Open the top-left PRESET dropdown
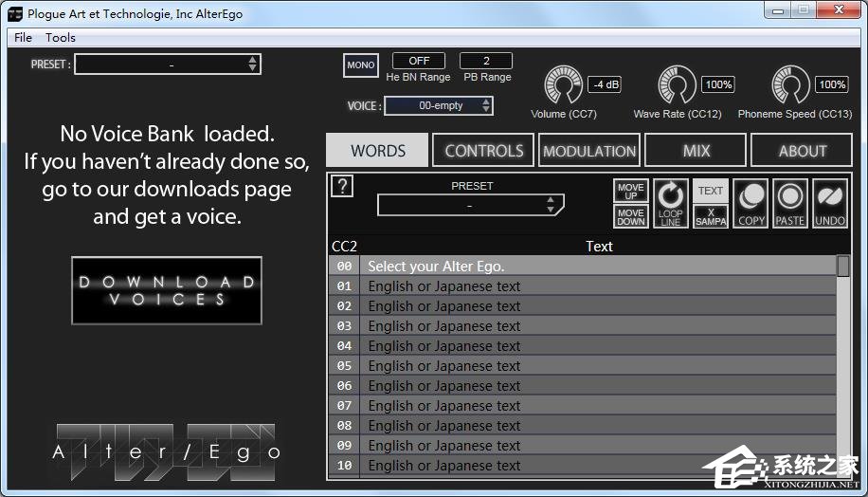Screen dimensions: 868x497 pos(168,64)
